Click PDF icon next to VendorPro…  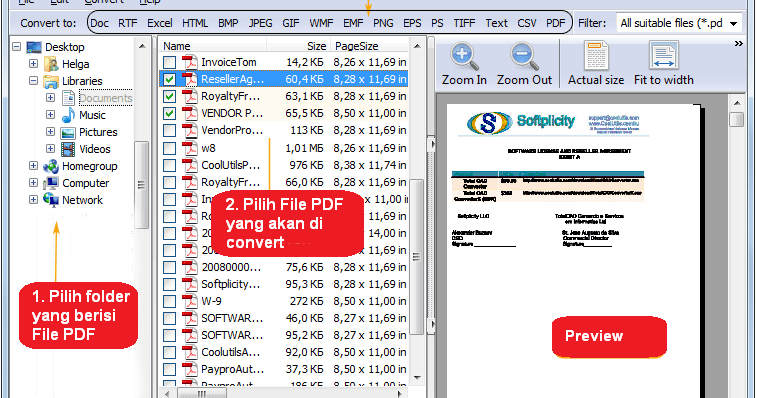point(190,130)
